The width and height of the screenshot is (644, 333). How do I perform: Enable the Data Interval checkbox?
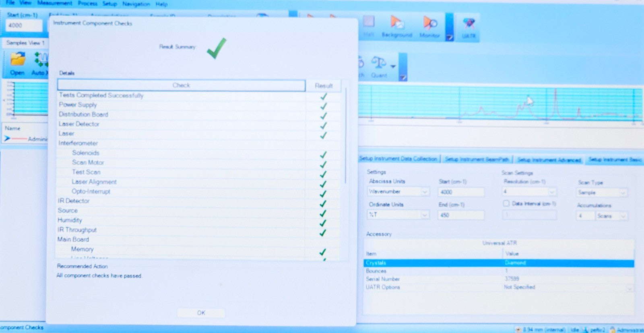(506, 203)
